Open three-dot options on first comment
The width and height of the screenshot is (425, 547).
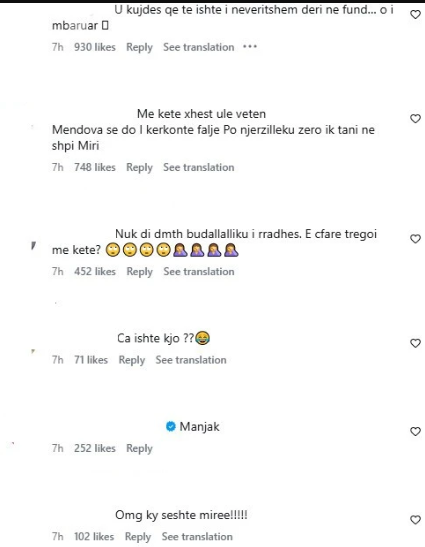click(250, 46)
